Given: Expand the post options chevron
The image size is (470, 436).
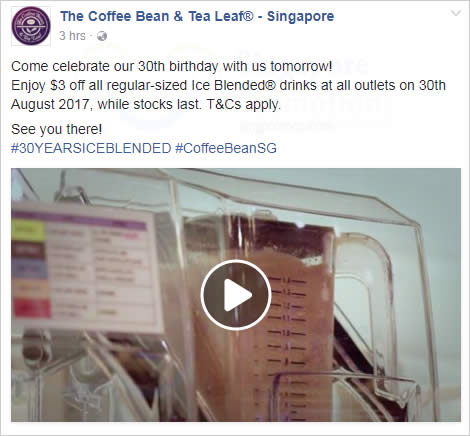Looking at the screenshot, I should 456,13.
